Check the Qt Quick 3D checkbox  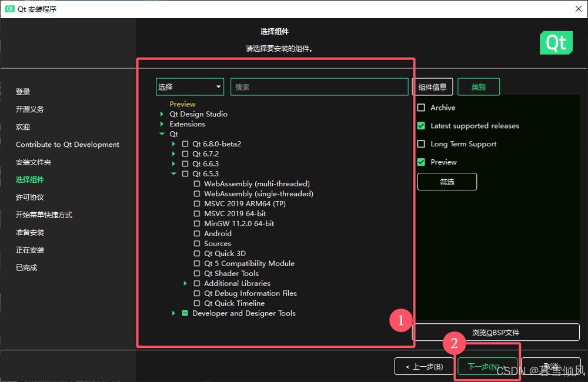[x=196, y=253]
